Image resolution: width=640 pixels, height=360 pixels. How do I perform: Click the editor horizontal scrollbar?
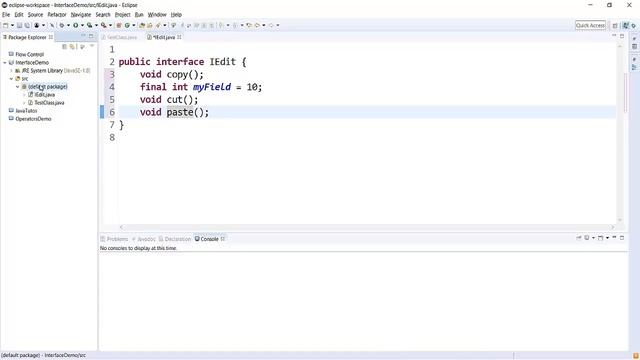click(x=367, y=227)
